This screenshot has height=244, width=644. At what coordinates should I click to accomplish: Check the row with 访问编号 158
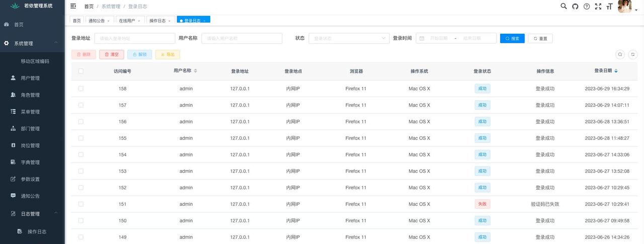[x=80, y=89]
